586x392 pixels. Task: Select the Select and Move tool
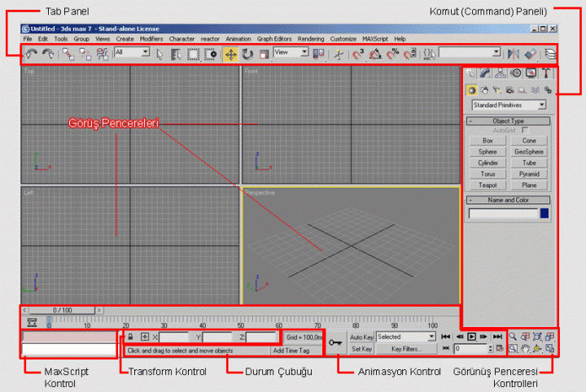pyautogui.click(x=230, y=54)
